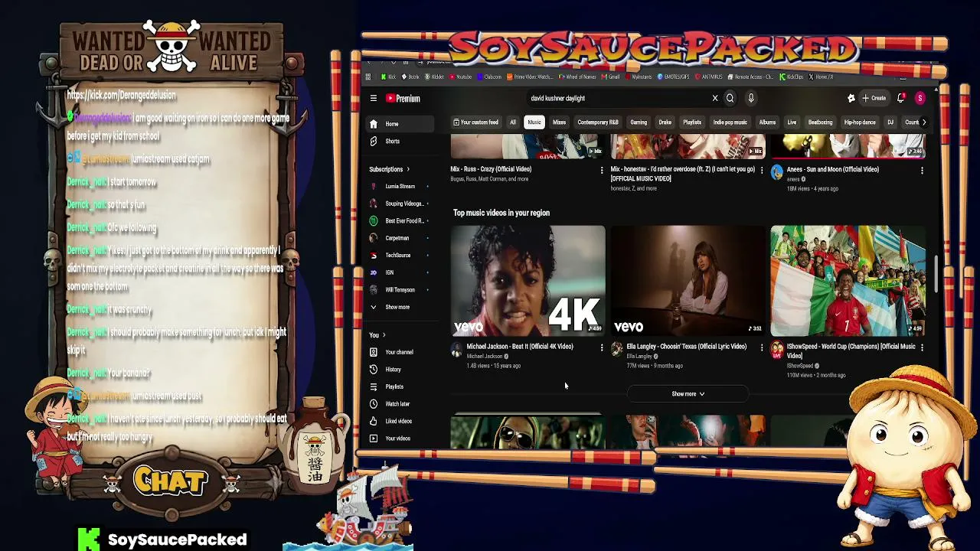This screenshot has width=980, height=551.
Task: Open the account avatar menu
Action: click(x=920, y=98)
